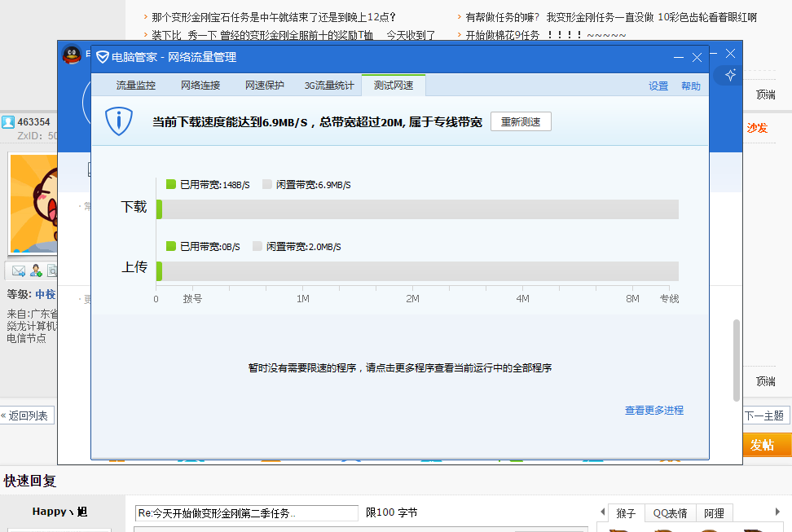Viewport: 792px width, 532px height.
Task: Select the QQ表情 emoticon tab
Action: click(671, 513)
